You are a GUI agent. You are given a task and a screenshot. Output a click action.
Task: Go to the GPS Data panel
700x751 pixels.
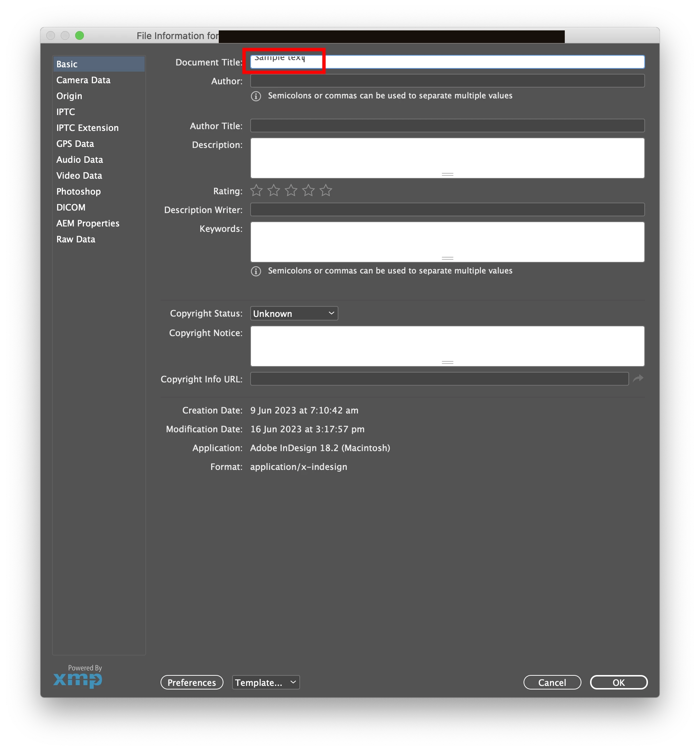75,144
